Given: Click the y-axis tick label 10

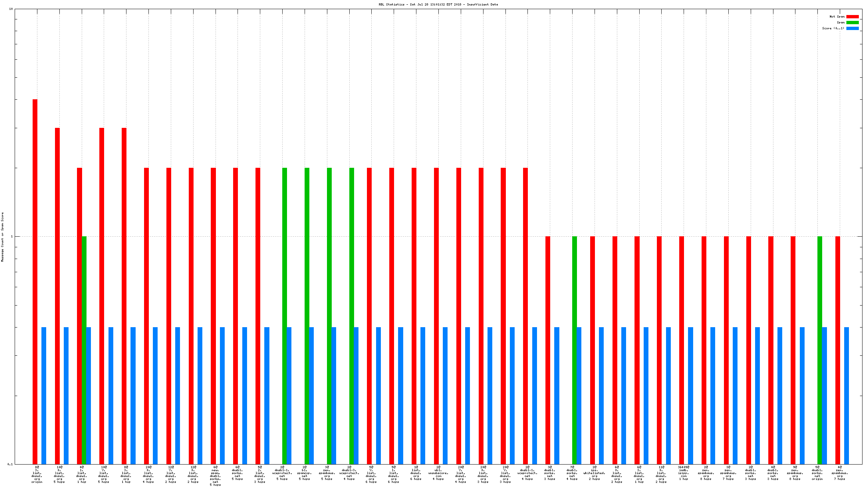Looking at the screenshot, I should [11, 9].
